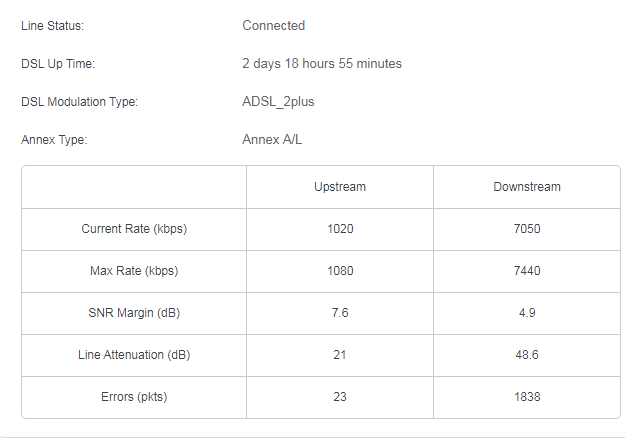625x445 pixels.
Task: Click the upstream SNR margin 7.6
Action: [340, 313]
